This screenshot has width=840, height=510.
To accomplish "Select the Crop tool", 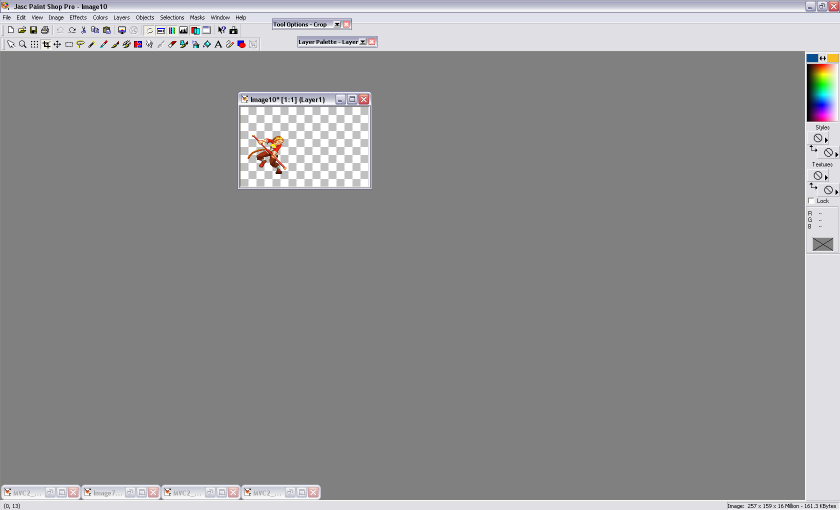I will click(x=46, y=44).
